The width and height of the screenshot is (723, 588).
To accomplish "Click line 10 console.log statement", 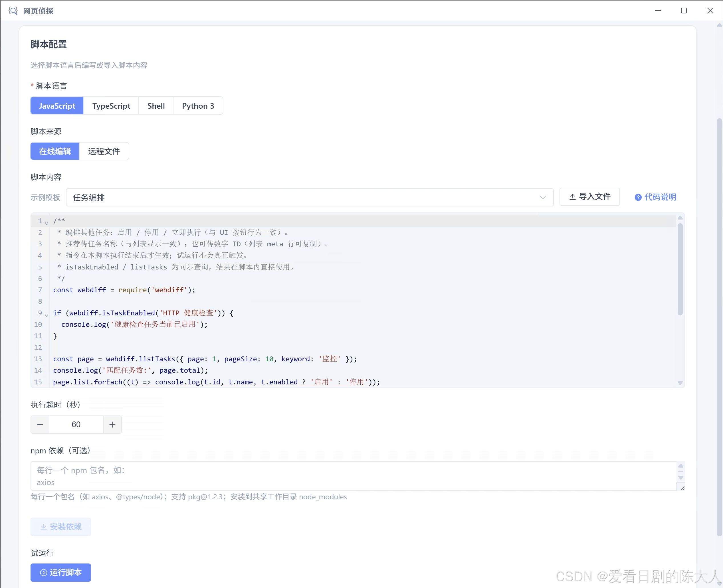I will 134,325.
